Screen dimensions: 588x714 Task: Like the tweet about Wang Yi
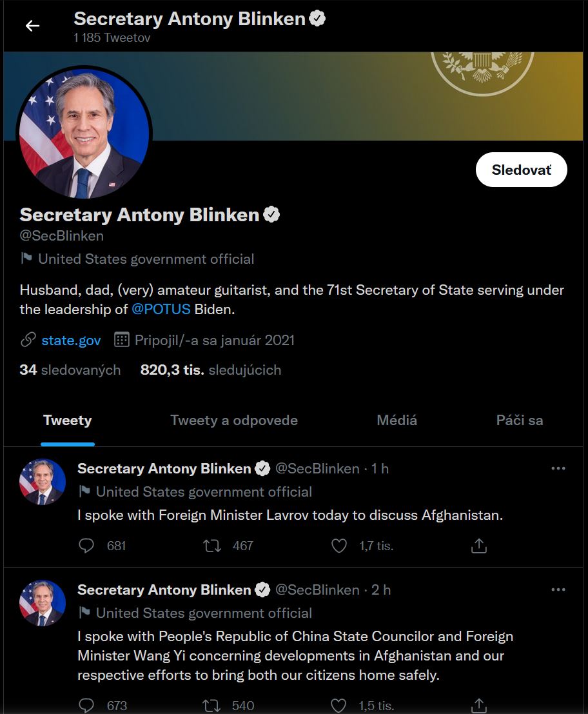(339, 705)
